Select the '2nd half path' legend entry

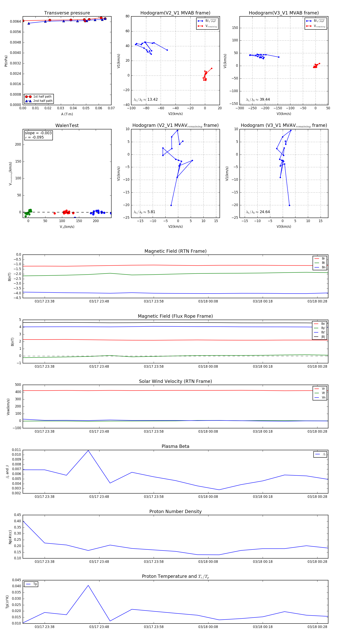(x=39, y=101)
